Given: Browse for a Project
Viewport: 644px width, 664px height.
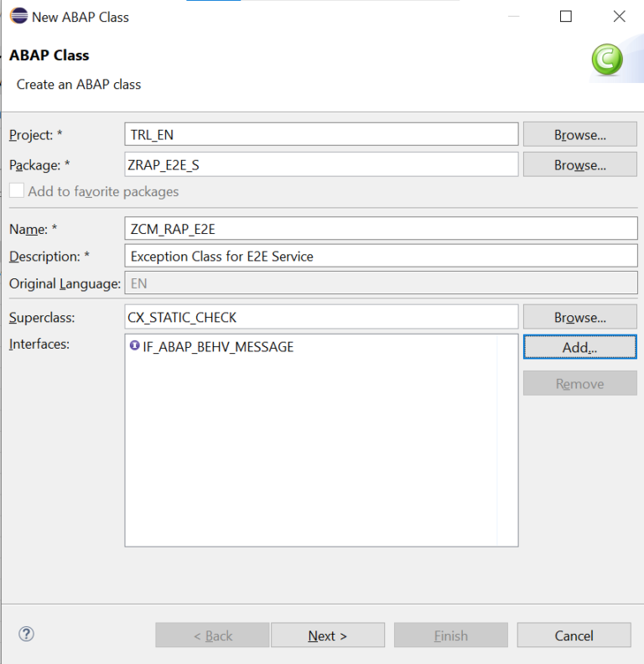Looking at the screenshot, I should coord(579,135).
